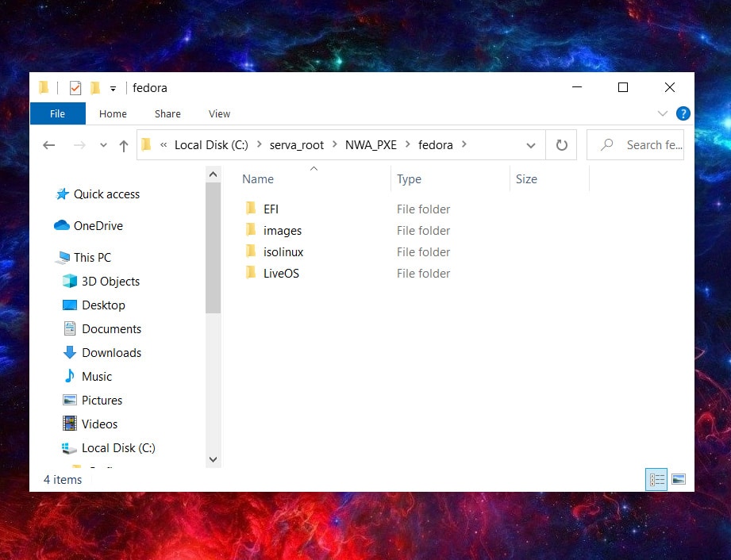The width and height of the screenshot is (731, 560).
Task: Select the LiveOS folder
Action: pos(281,274)
